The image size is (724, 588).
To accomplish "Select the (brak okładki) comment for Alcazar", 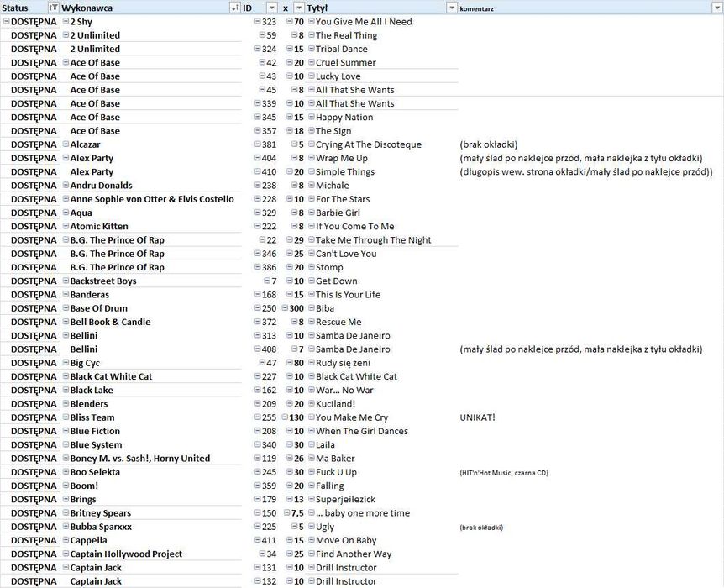I will pos(489,144).
